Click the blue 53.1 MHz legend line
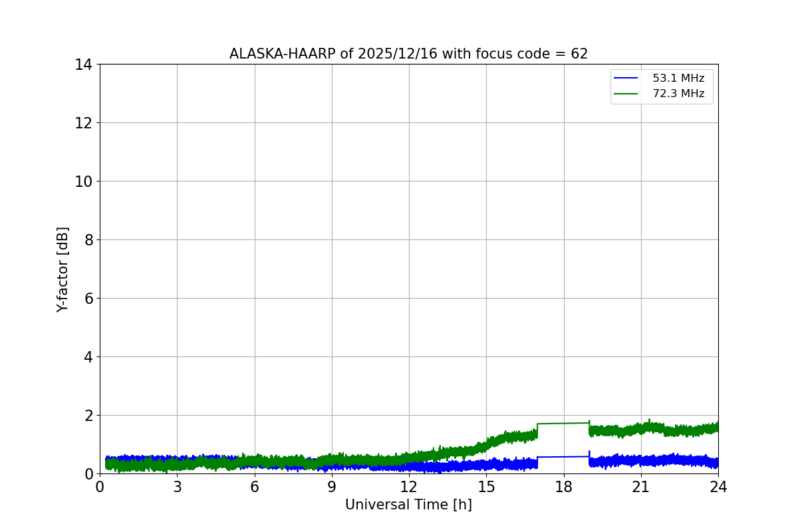The width and height of the screenshot is (798, 532). click(x=626, y=78)
